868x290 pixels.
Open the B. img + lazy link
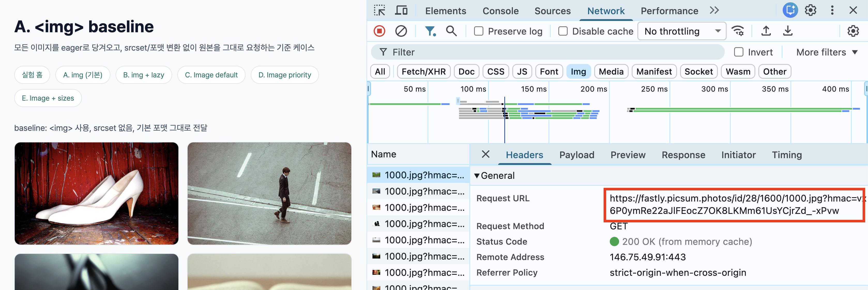[x=143, y=75]
